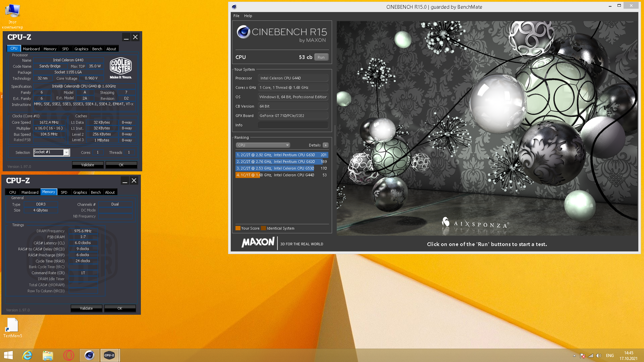Open the CPU ranking dropdown

[x=263, y=145]
